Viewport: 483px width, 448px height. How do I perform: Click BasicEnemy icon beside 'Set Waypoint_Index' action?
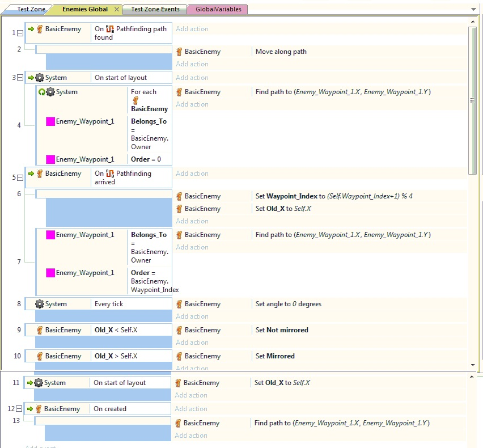pos(179,196)
